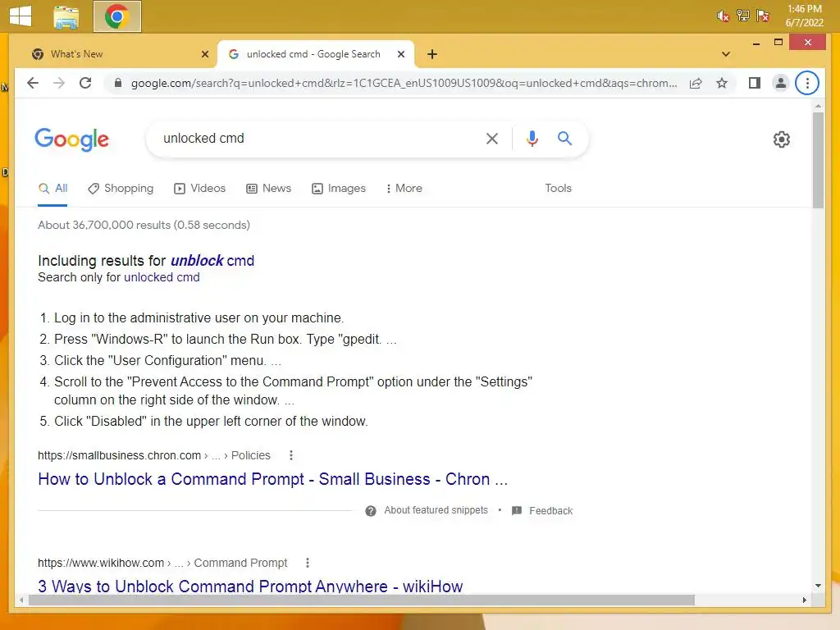Click step 'Click Disabled in the upper left'

[x=211, y=421]
